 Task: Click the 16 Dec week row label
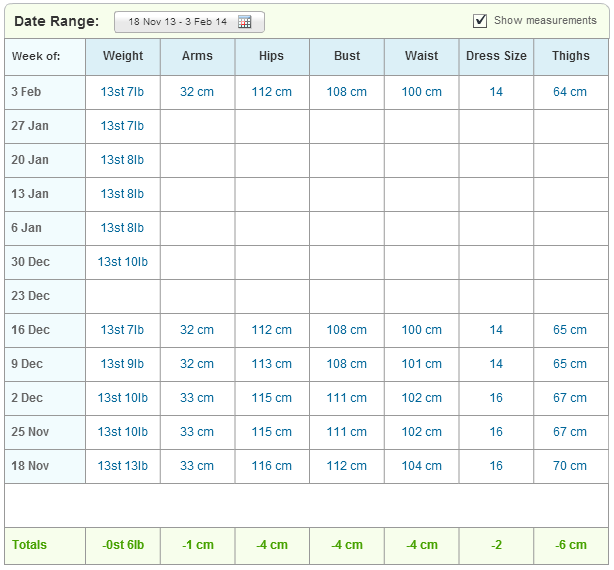[31, 330]
